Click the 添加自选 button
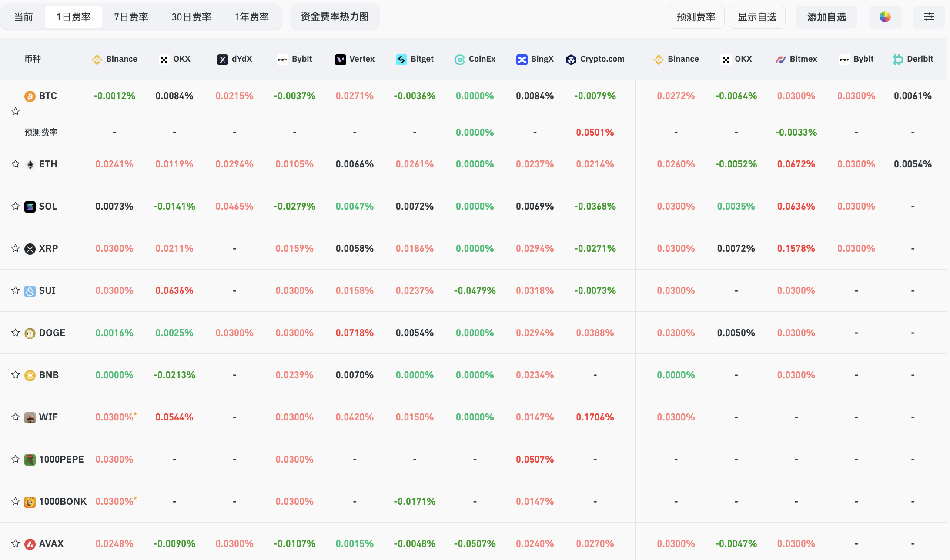Viewport: 950px width, 560px height. (826, 17)
